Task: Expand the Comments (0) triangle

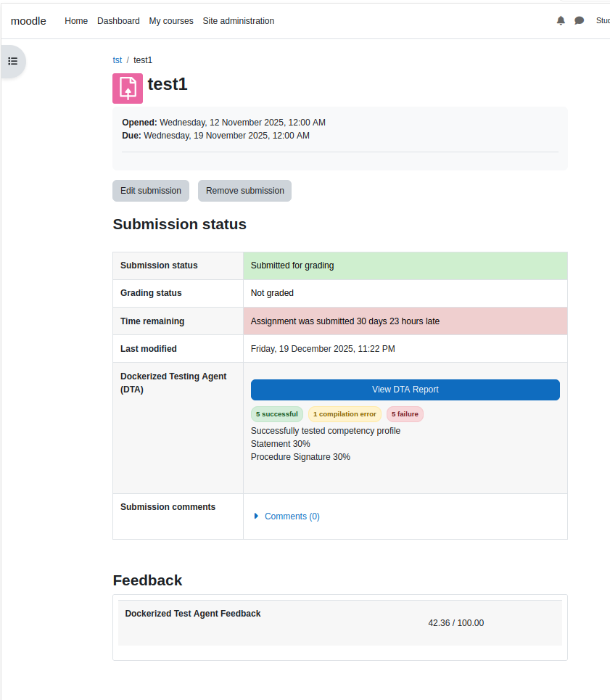Action: tap(256, 516)
